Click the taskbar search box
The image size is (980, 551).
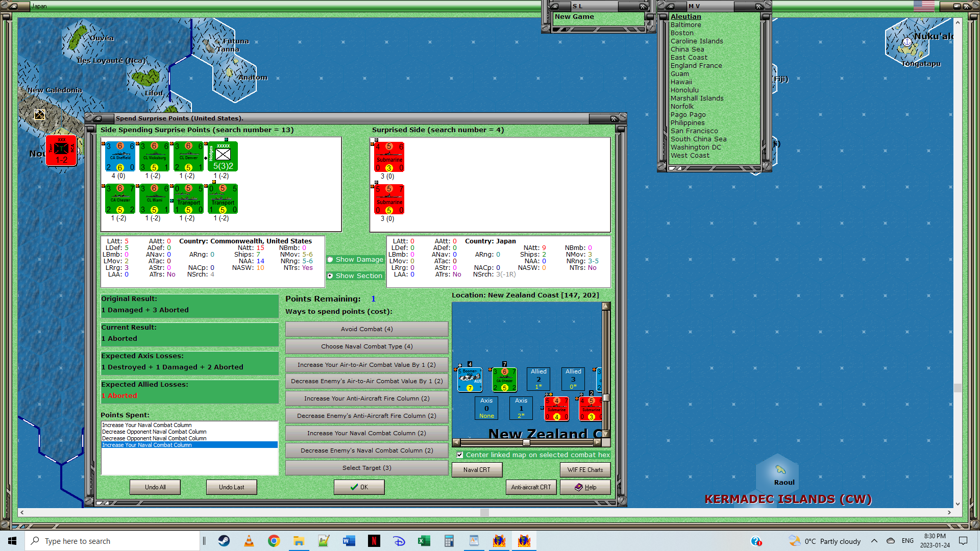point(112,541)
